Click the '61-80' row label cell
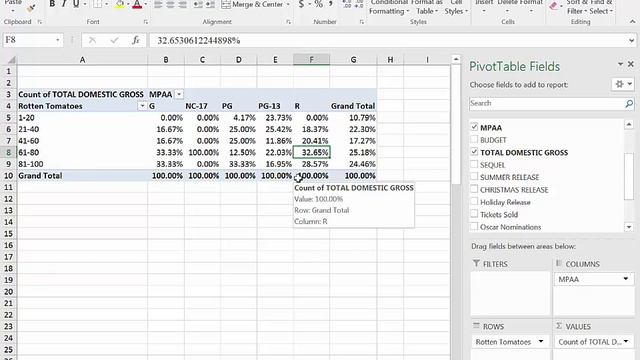This screenshot has height=360, width=640. click(82, 153)
